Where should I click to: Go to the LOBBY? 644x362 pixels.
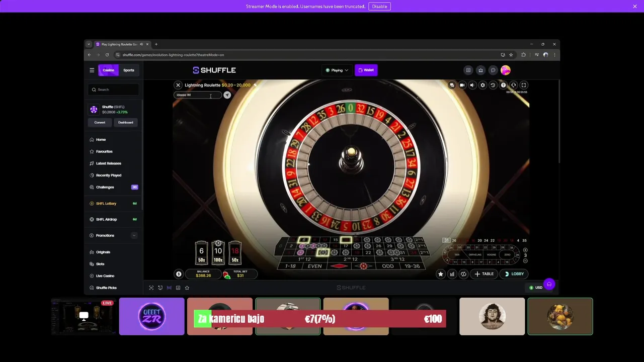[514, 274]
